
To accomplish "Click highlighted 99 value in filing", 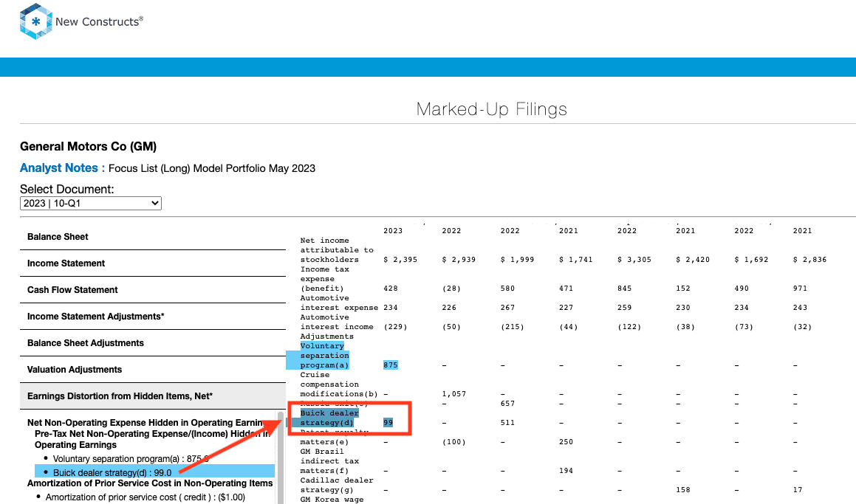I will (x=388, y=423).
